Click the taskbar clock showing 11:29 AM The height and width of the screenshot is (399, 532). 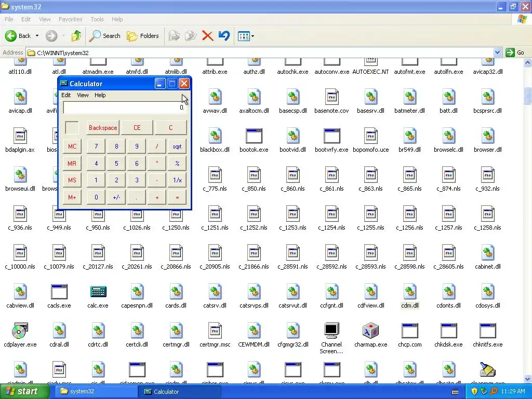point(513,392)
